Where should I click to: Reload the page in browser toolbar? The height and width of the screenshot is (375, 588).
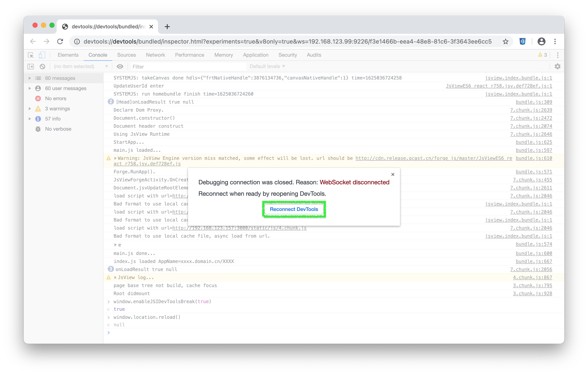click(60, 42)
